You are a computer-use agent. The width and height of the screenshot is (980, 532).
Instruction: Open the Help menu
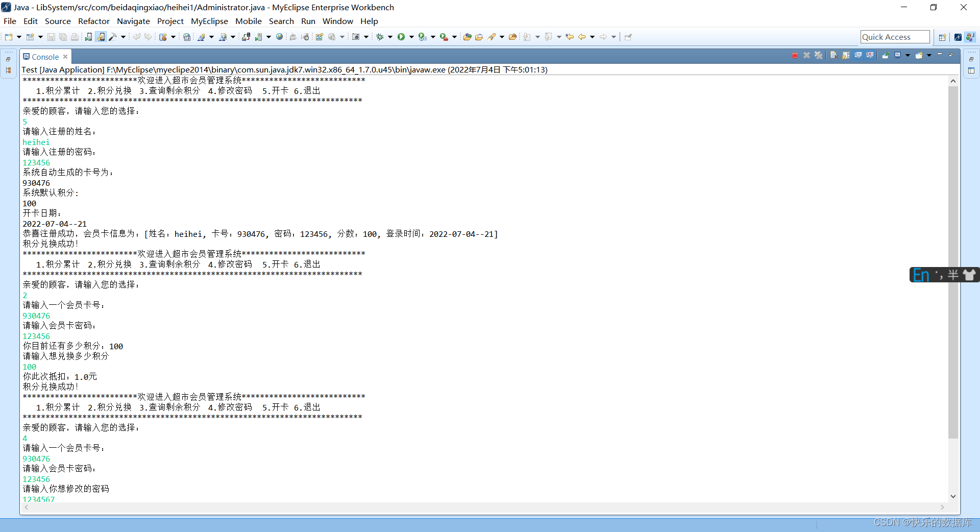click(x=369, y=21)
